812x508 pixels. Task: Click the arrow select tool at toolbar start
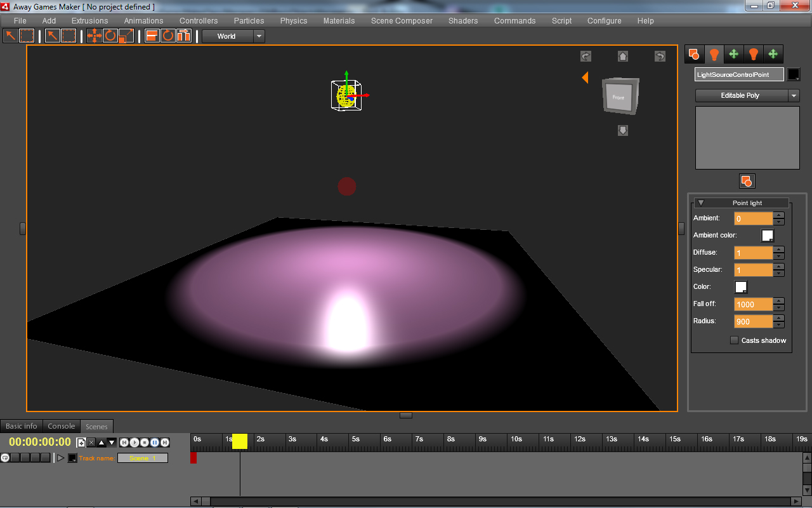coord(10,36)
